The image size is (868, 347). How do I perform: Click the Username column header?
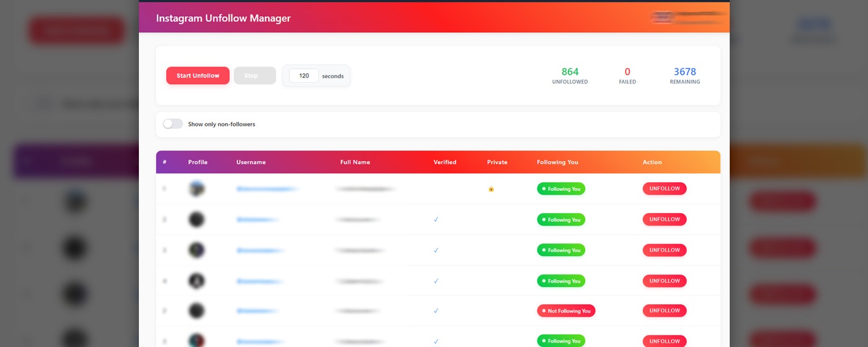click(251, 162)
